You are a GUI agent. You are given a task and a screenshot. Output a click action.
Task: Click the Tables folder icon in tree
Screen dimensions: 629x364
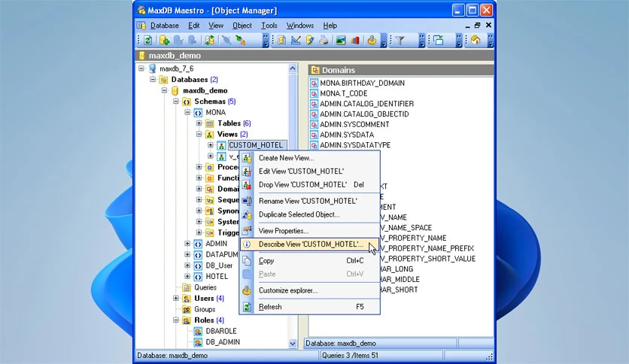point(210,123)
